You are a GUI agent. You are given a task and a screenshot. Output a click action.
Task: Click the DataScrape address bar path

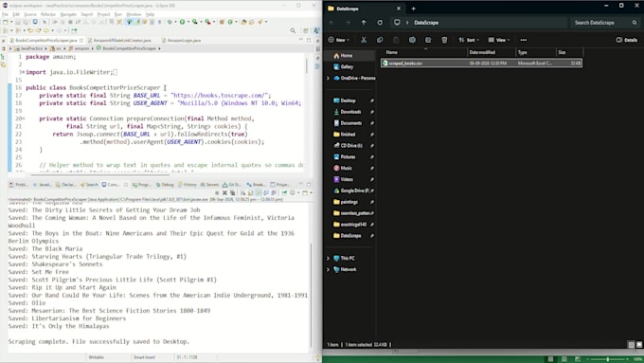[426, 23]
